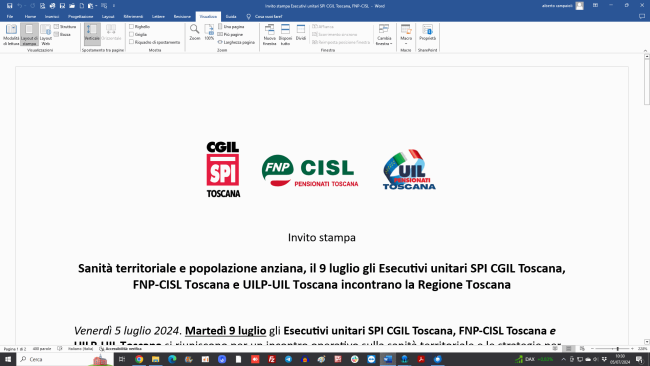Viewport: 650px width, 366px height.
Task: Select Struttura outline view
Action: (x=65, y=27)
